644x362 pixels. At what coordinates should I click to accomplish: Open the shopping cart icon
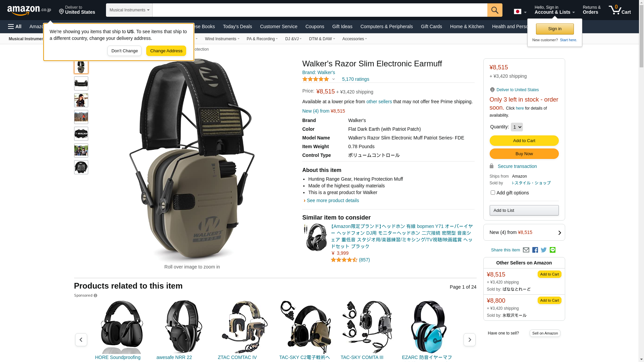[620, 10]
